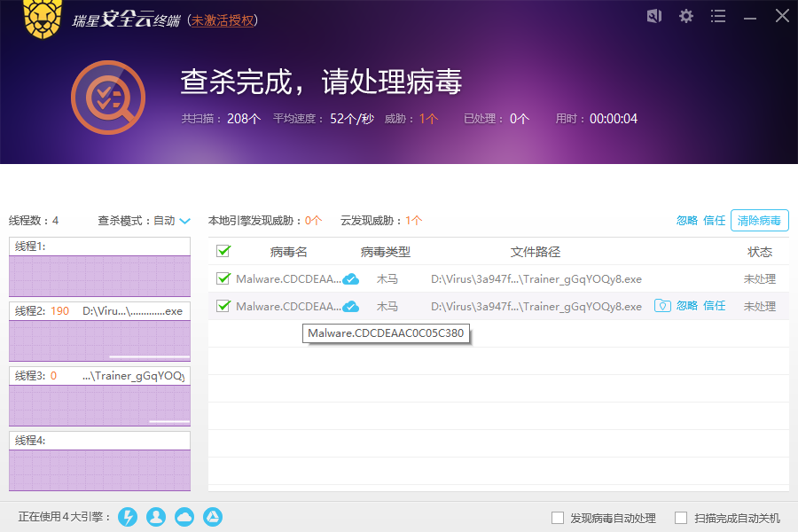798x532 pixels.
Task: Click Malware.CDCDEAA name in first row
Action: point(288,279)
